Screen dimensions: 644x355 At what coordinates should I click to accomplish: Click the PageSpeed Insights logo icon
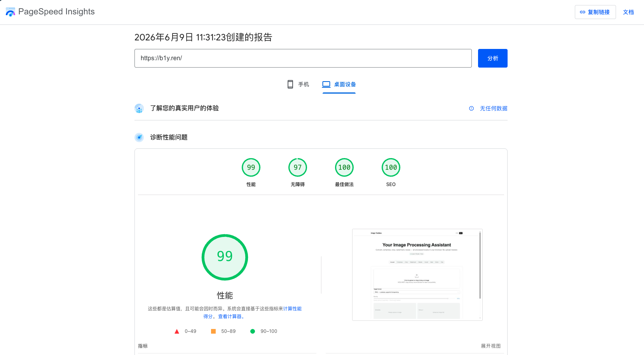(x=10, y=12)
